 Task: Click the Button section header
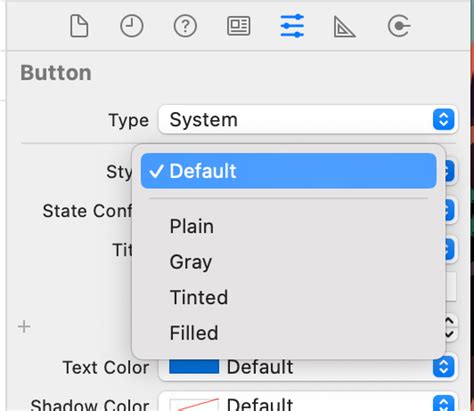pos(56,72)
